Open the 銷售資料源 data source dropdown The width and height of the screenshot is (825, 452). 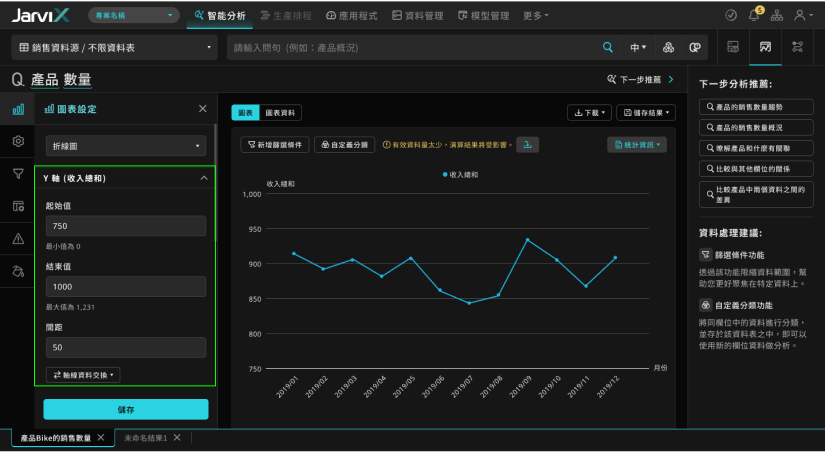(114, 47)
